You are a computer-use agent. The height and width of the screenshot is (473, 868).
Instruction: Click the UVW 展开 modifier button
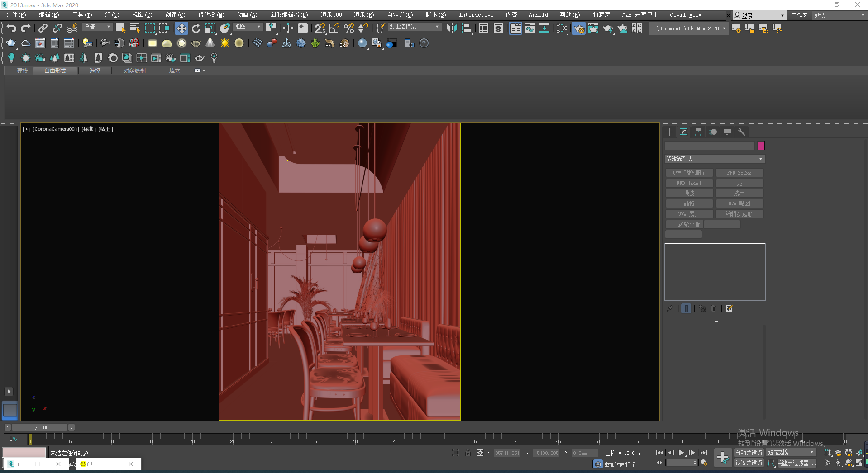689,214
